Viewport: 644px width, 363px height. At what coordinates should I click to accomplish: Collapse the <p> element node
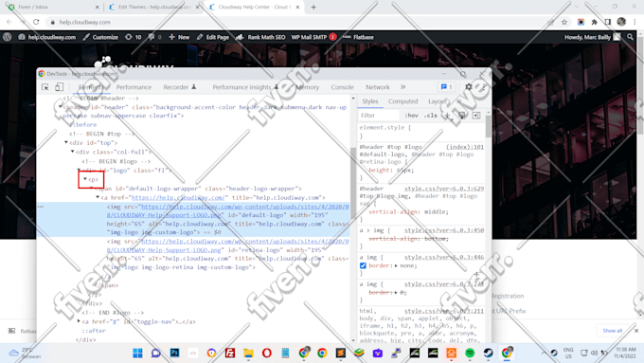point(85,179)
